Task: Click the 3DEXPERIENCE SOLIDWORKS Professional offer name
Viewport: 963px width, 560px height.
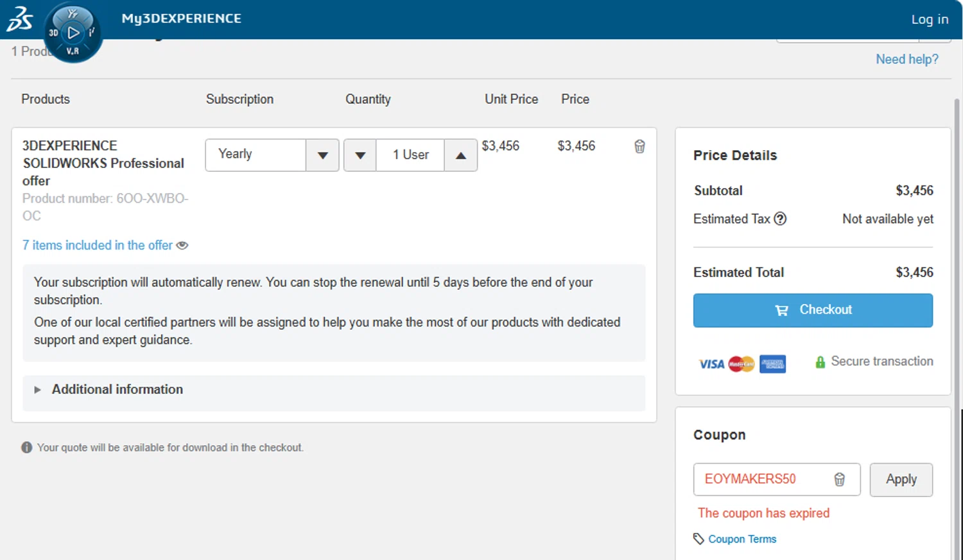Action: [x=103, y=163]
